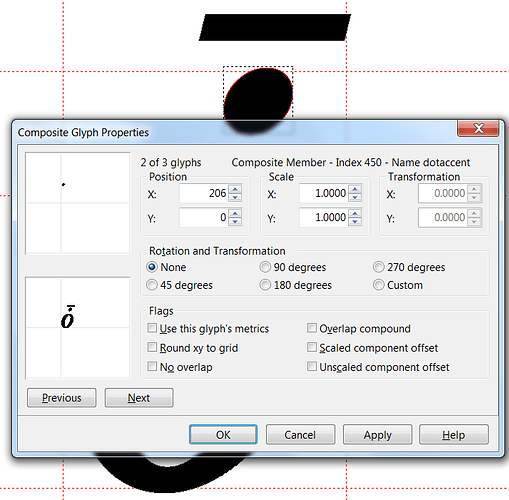Decrease Scale Y with down arrow
The width and height of the screenshot is (509, 500).
coord(355,222)
